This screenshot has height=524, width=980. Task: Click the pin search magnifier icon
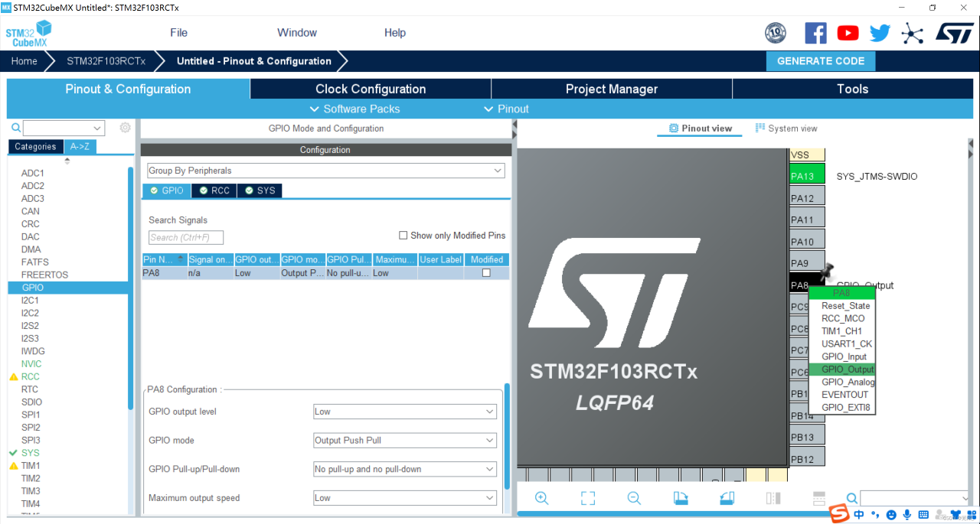click(851, 499)
